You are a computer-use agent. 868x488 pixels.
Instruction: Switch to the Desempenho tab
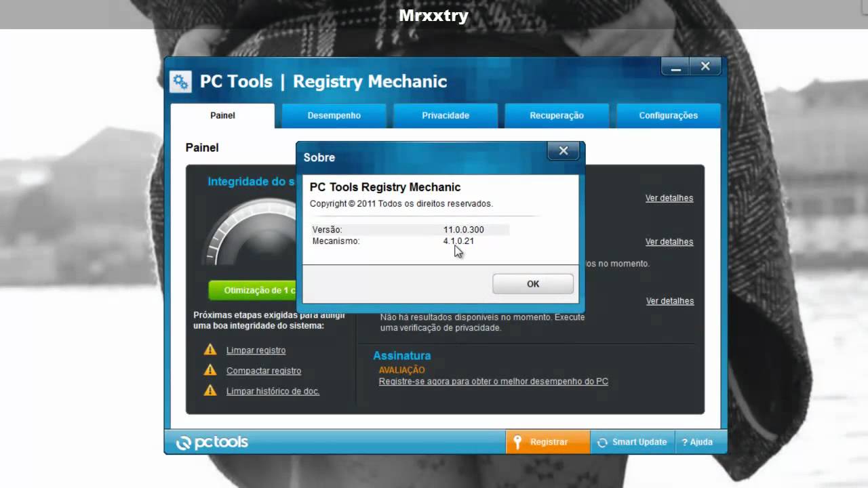[x=334, y=115]
